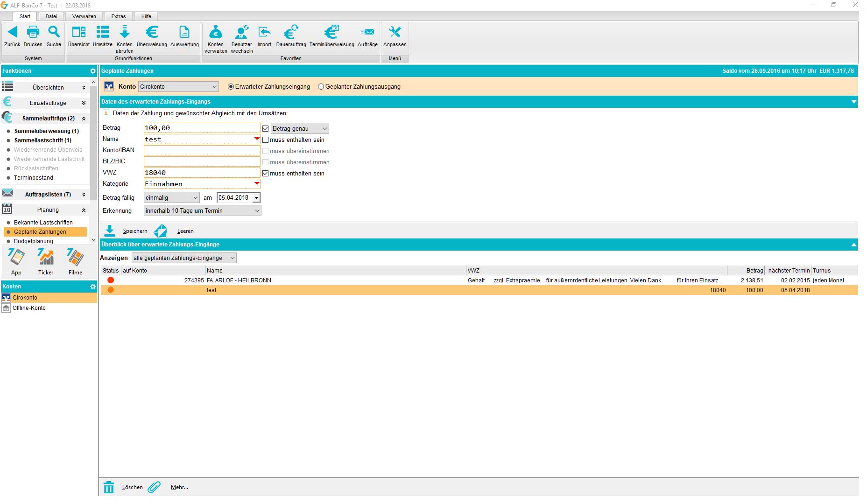
Task: Click Konten verwalten money bag icon
Action: coord(216,32)
